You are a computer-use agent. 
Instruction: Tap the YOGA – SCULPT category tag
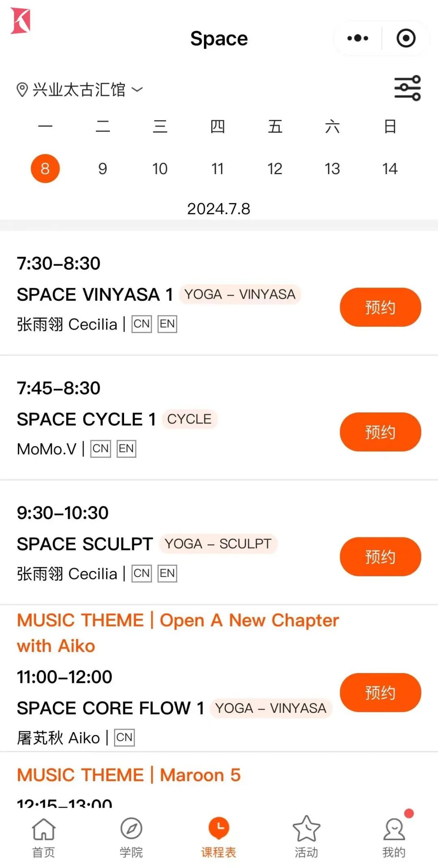click(x=218, y=544)
